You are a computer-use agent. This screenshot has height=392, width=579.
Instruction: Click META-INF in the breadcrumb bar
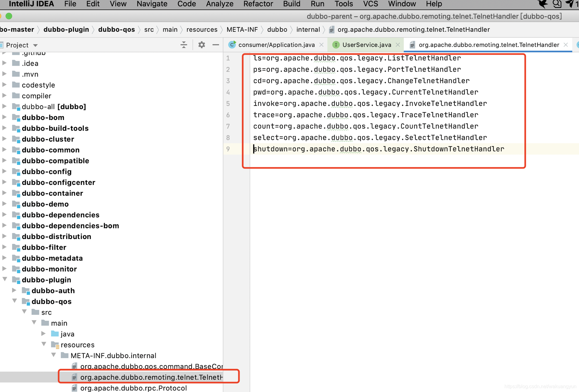242,30
